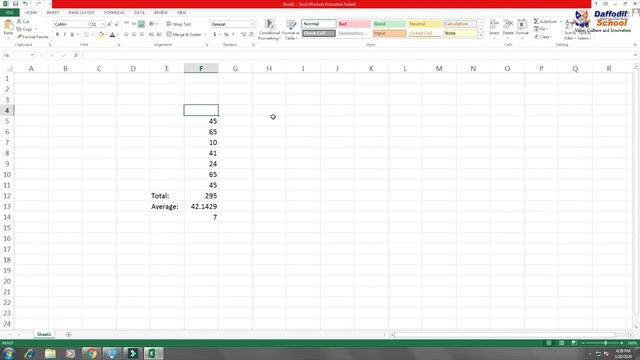Viewport: 640px width, 360px height.
Task: Open the font name dropdown (Calibri)
Action: coord(88,24)
